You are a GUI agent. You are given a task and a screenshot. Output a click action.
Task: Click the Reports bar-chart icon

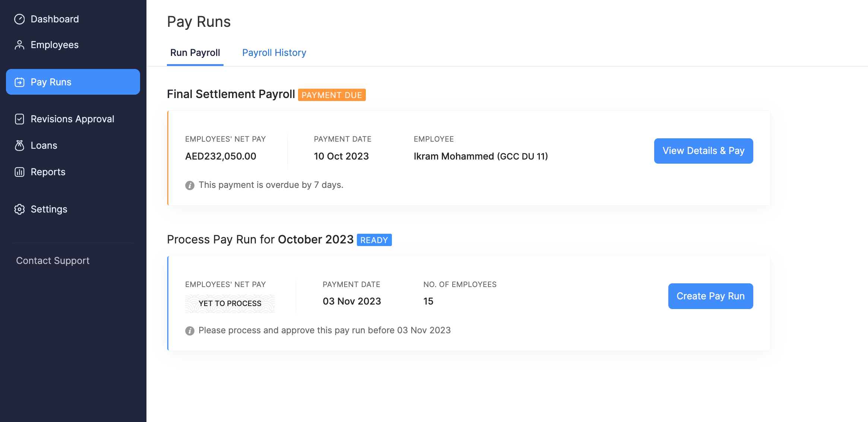tap(19, 172)
